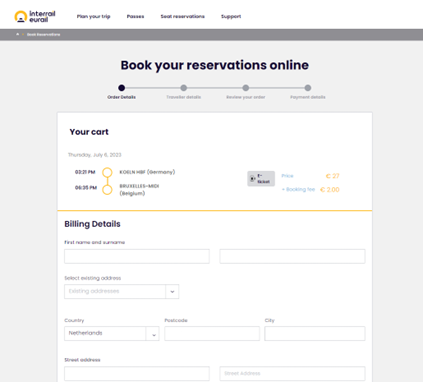
Task: Click the home icon in breadcrumb bar
Action: (18, 34)
